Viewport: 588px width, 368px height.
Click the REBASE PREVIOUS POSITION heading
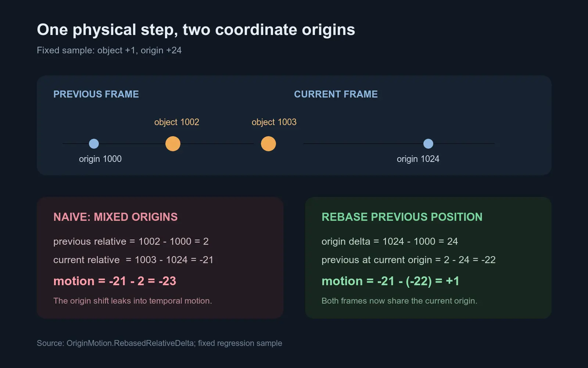click(x=402, y=217)
